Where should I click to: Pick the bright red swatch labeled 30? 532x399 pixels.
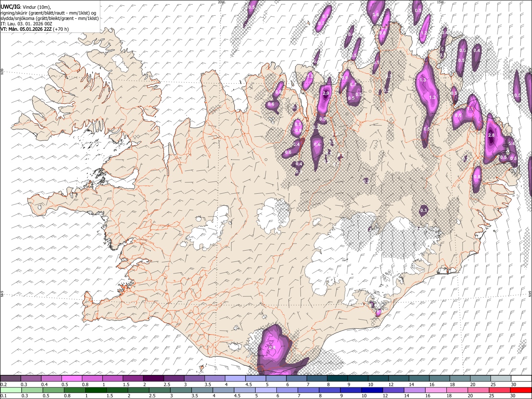[521, 390]
